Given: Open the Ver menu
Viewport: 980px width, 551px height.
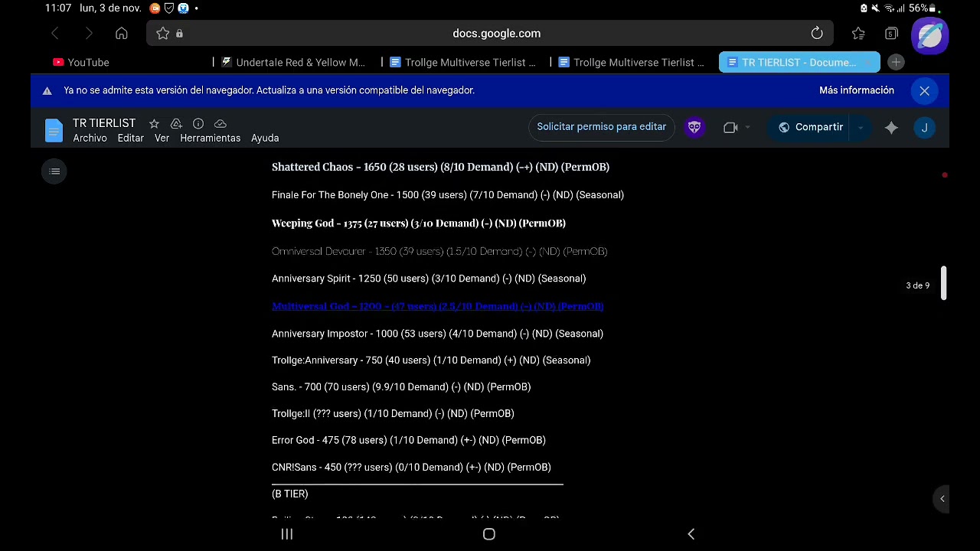Looking at the screenshot, I should tap(162, 139).
